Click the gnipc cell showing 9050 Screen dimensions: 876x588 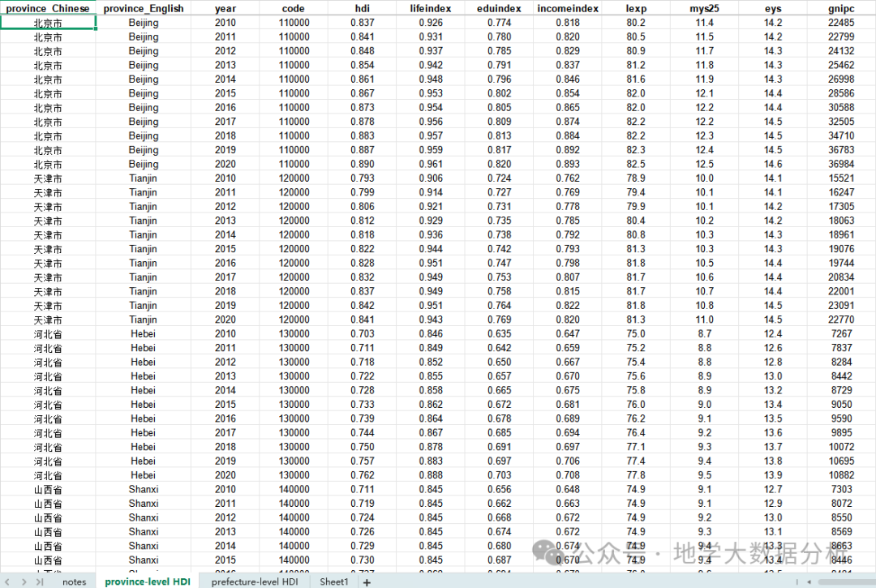click(x=841, y=404)
